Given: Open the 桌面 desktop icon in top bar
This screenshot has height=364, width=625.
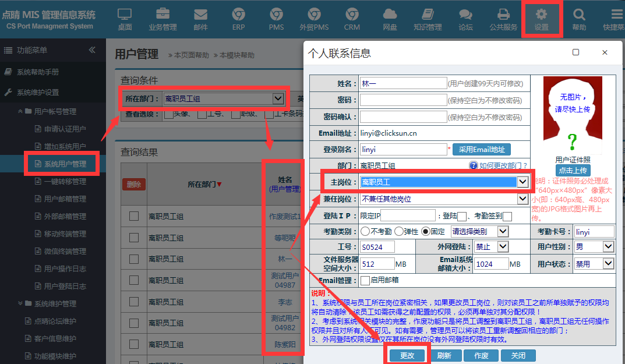Looking at the screenshot, I should coord(125,19).
